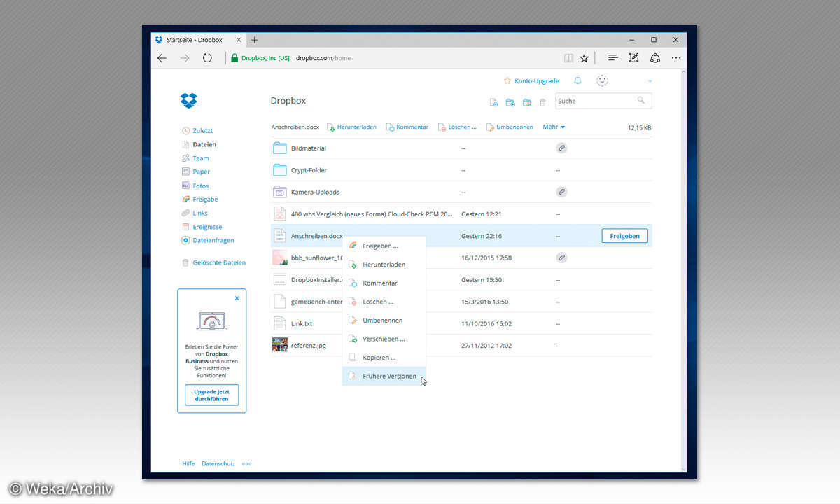Click Umbenennen in file action bar
Screen dimensions: 840x504
510,127
